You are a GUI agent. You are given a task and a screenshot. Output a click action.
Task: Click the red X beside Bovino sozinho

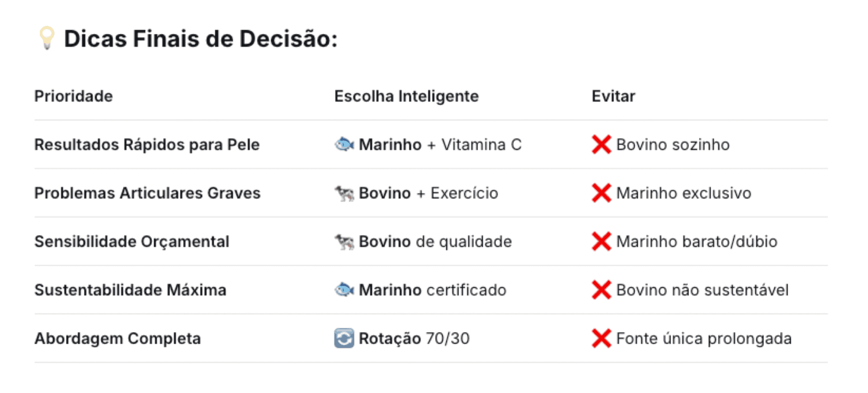point(601,145)
